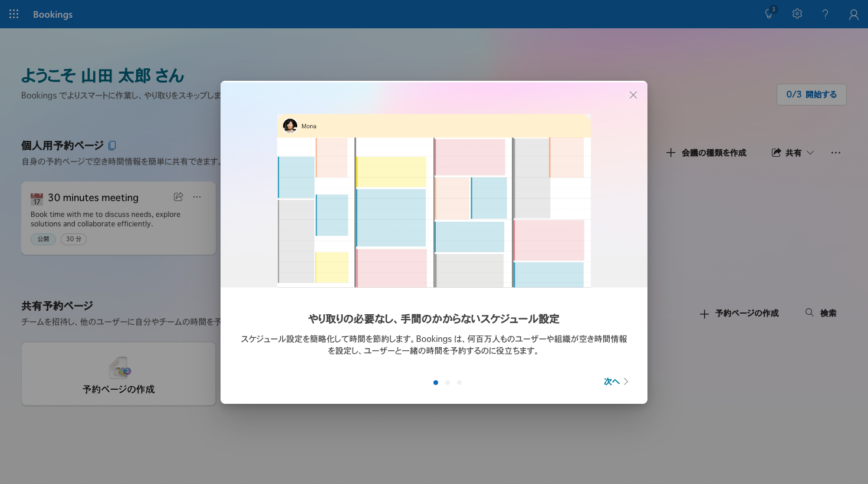868x484 pixels.
Task: Click the 個人用予約ページ heading
Action: point(63,145)
